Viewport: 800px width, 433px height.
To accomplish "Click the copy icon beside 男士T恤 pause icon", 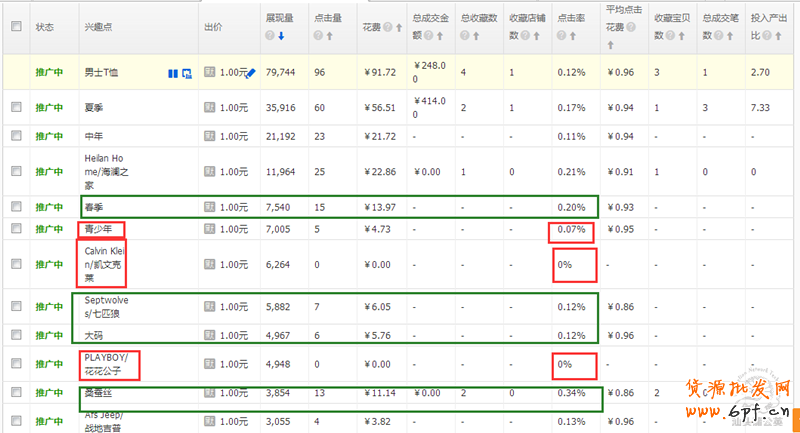I will tap(186, 73).
